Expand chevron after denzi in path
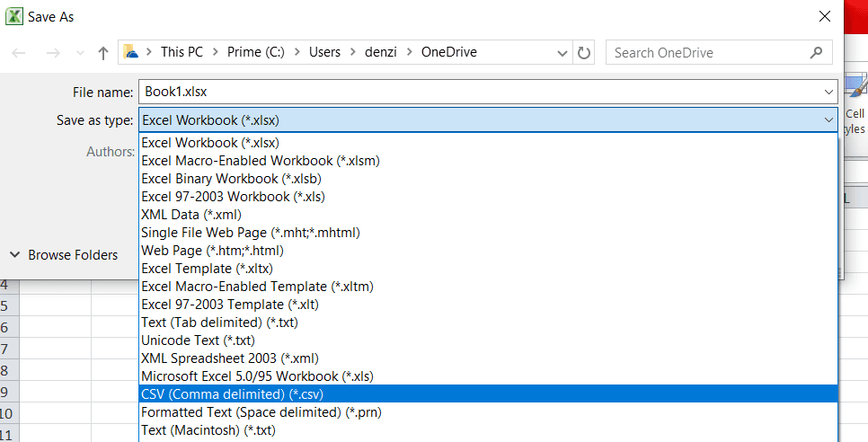Image resolution: width=868 pixels, height=442 pixels. click(410, 52)
